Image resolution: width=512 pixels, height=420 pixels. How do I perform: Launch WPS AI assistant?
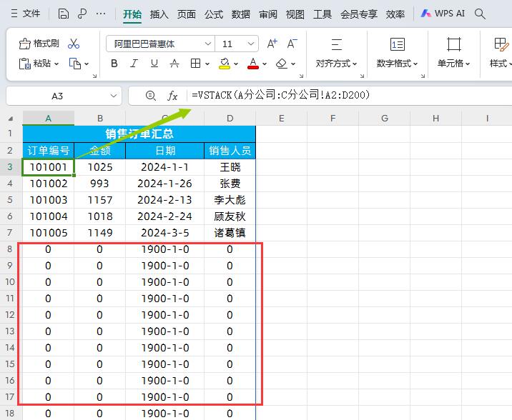point(443,14)
